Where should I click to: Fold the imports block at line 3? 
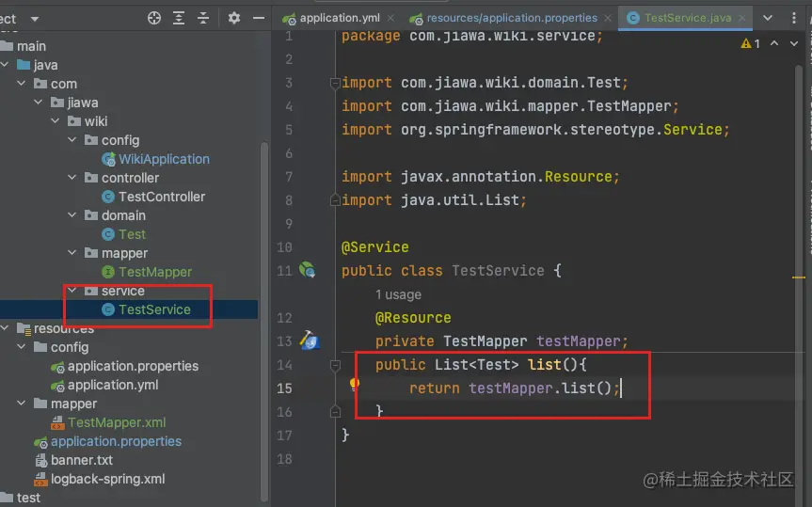(x=335, y=83)
